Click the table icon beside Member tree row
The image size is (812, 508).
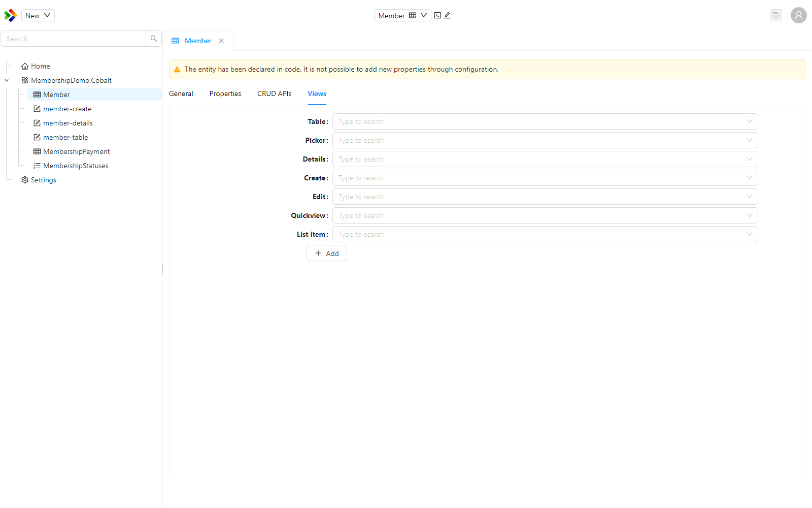pyautogui.click(x=37, y=94)
